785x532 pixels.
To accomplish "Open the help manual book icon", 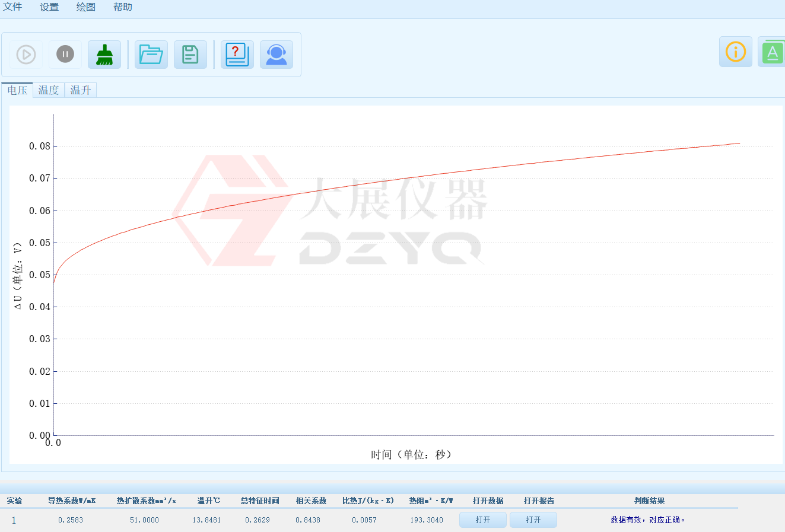I will [237, 53].
